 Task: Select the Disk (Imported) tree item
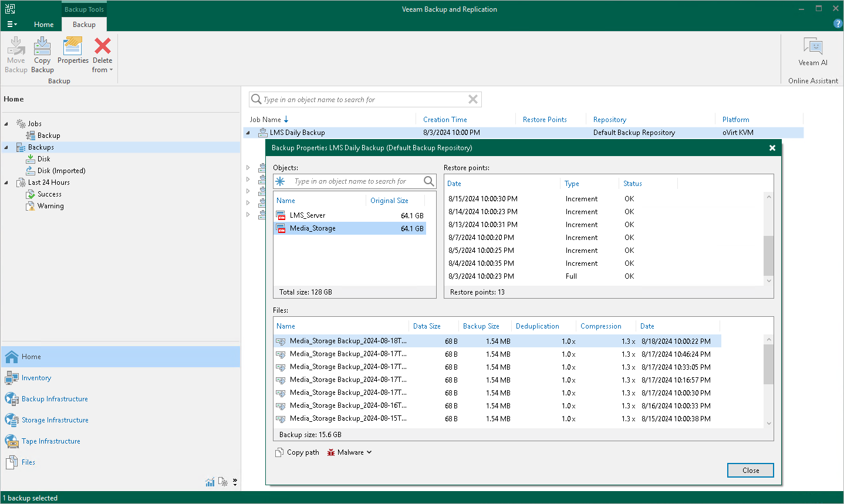point(61,171)
